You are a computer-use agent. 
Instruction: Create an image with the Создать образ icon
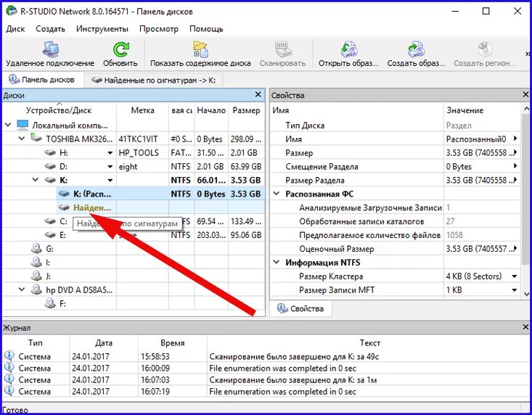[416, 49]
